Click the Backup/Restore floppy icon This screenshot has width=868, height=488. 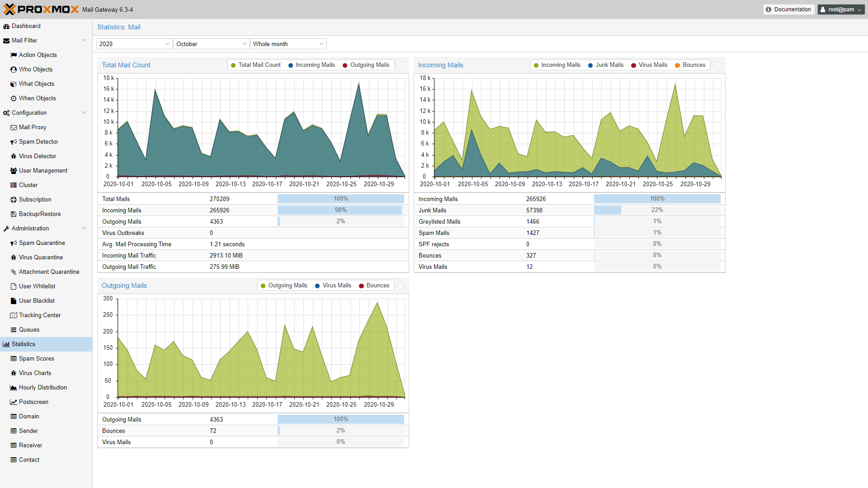point(14,214)
